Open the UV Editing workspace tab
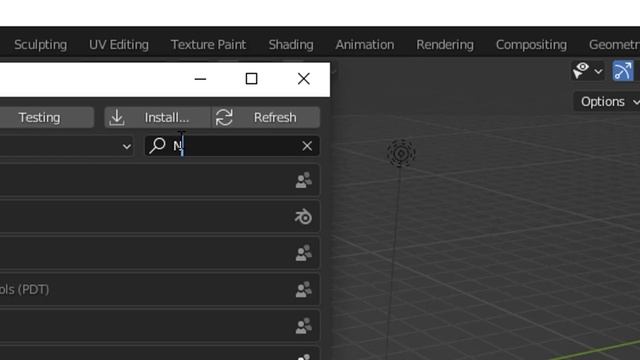Viewport: 640px width, 360px height. coord(119,44)
